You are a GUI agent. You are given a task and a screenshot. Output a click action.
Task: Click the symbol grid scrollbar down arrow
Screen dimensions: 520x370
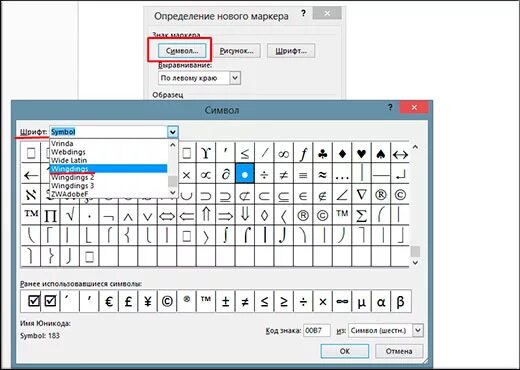(415, 263)
